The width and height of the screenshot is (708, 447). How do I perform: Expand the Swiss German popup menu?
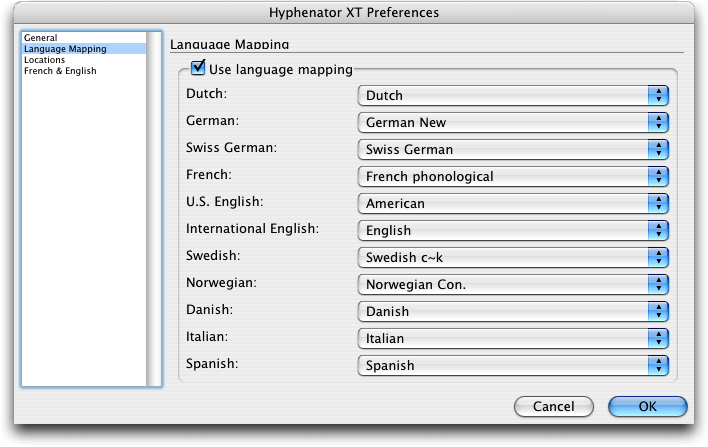(513, 149)
